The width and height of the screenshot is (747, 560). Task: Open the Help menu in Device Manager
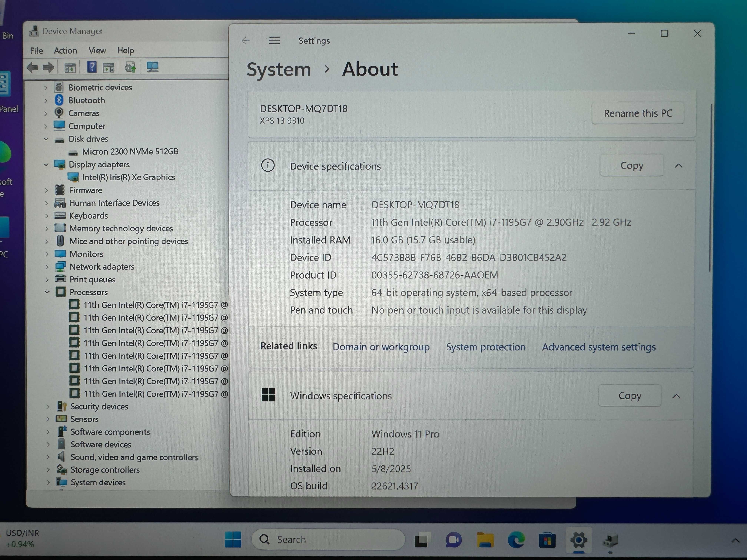point(126,51)
